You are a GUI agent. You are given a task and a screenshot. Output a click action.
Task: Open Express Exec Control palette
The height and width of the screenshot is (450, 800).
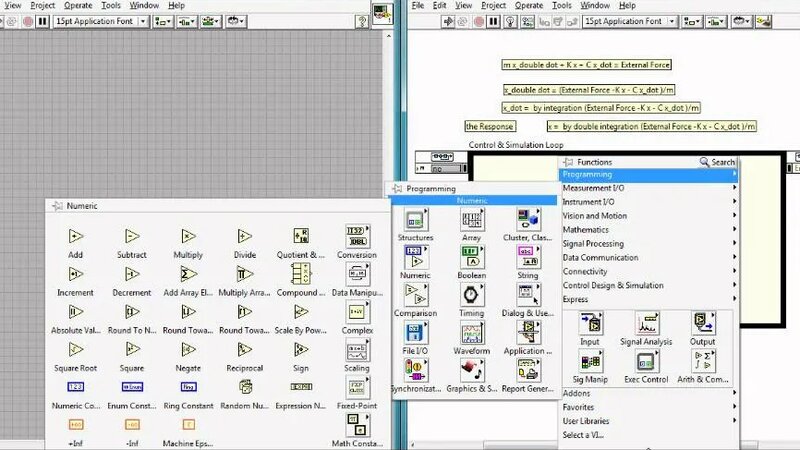[x=646, y=361]
